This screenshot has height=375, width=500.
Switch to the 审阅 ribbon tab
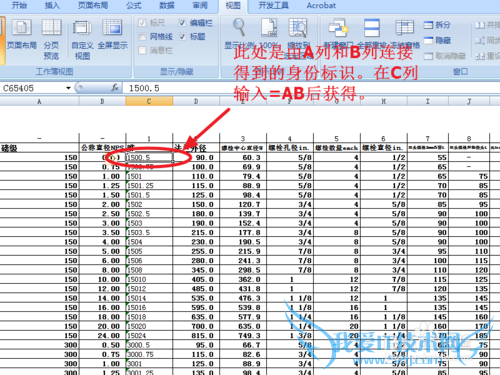coord(200,5)
